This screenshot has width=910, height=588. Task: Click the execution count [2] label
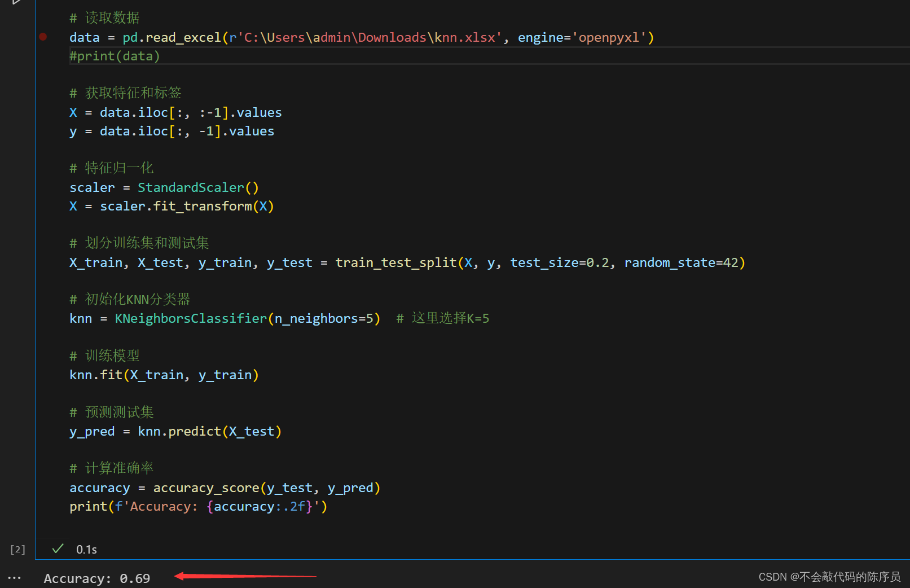17,549
